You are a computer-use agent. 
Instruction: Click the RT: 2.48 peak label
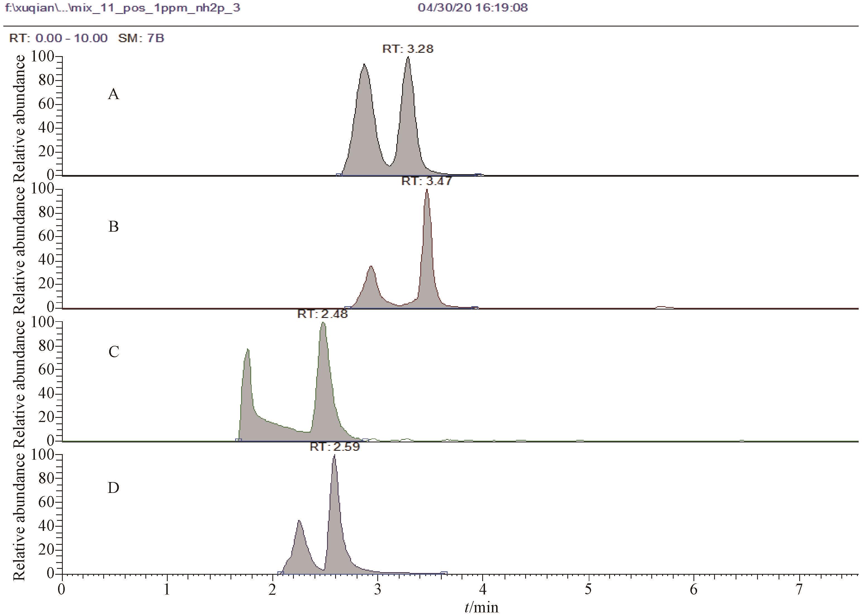pos(322,314)
